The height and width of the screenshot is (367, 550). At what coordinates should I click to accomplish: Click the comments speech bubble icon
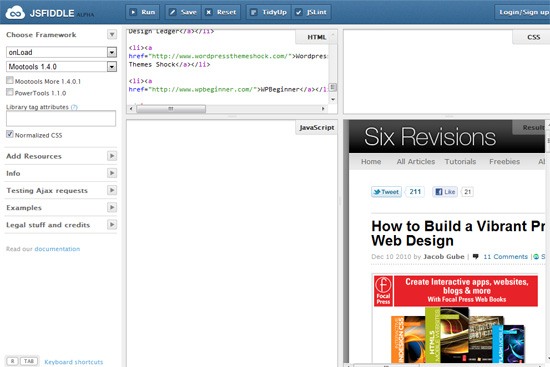pyautogui.click(x=476, y=256)
